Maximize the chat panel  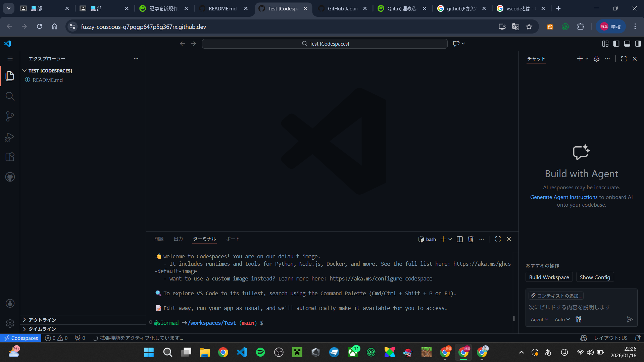[624, 59]
